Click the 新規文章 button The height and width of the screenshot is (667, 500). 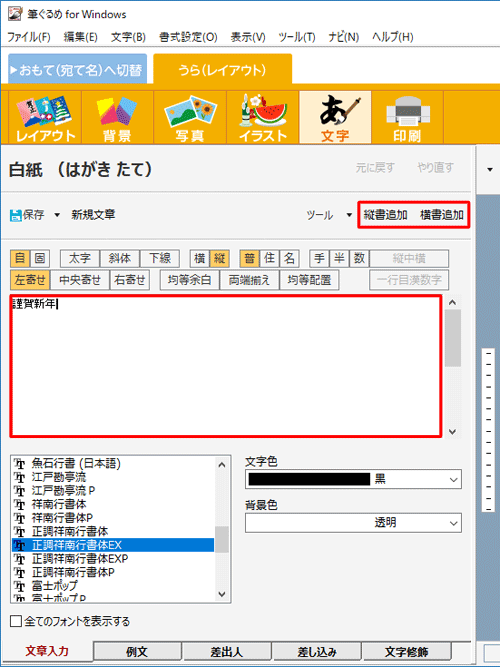click(93, 215)
